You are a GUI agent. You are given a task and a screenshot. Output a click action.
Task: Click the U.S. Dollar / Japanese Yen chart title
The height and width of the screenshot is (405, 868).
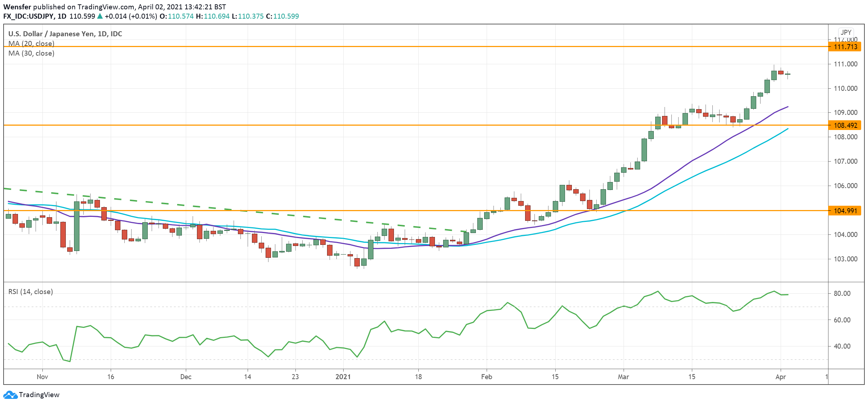coord(65,34)
